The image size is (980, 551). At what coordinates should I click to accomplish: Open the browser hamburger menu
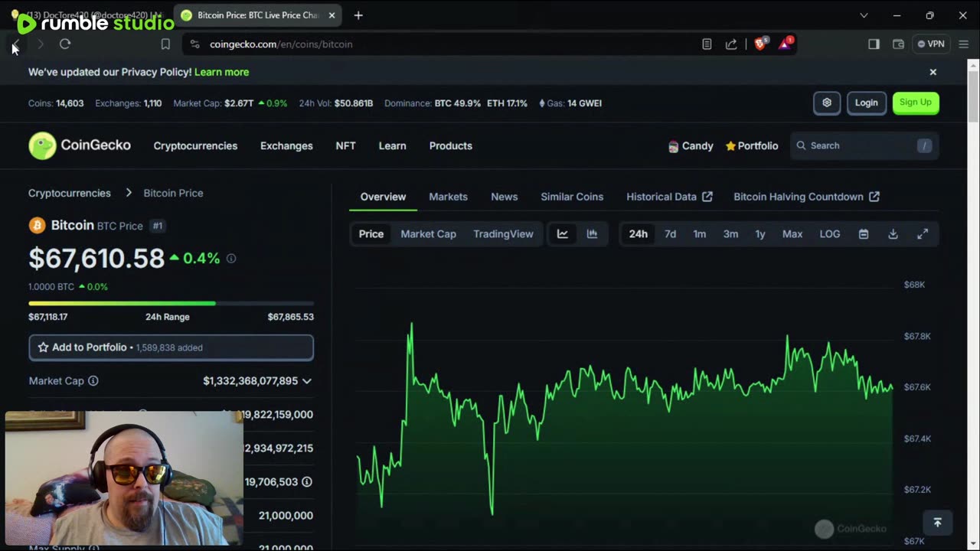[964, 44]
